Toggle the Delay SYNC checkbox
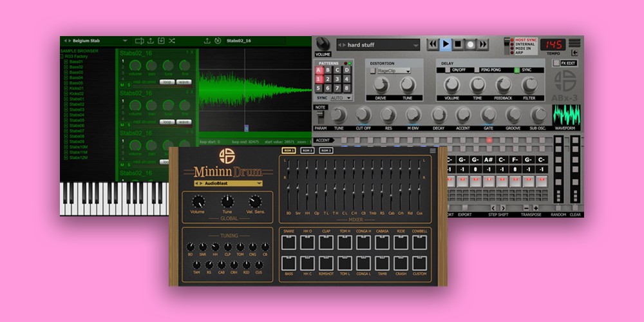Screen dimensions: 644x322 coord(516,70)
